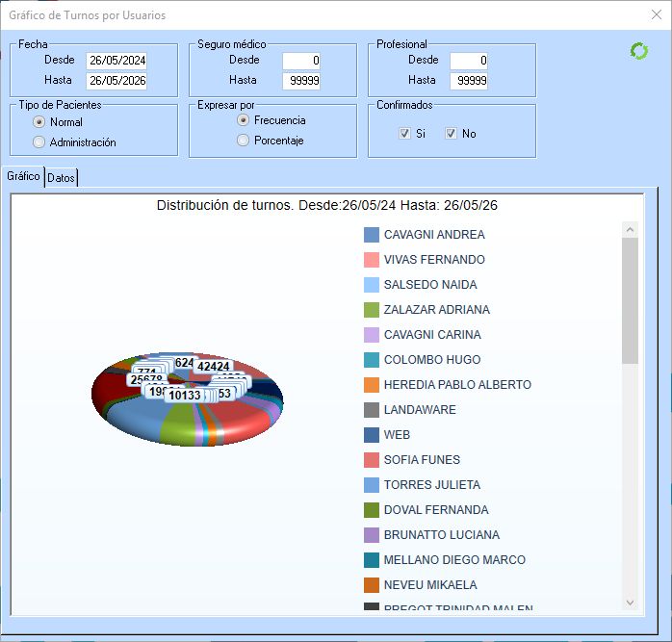Click the 10133 pie chart label
672x642 pixels.
184,395
